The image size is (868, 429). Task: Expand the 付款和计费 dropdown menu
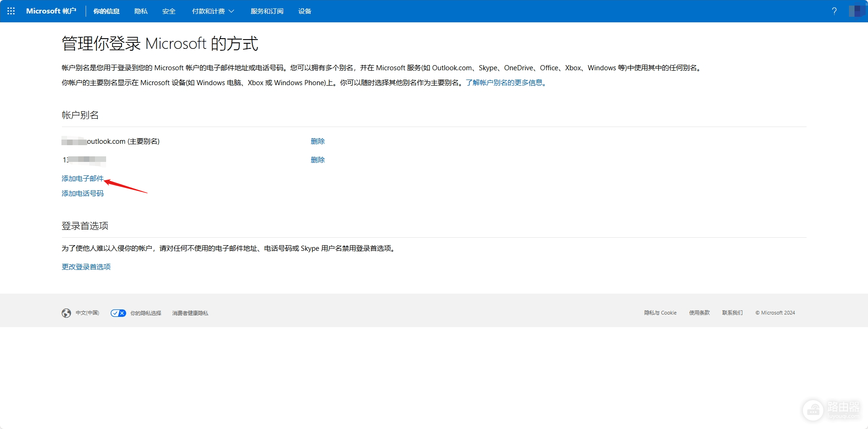tap(213, 11)
